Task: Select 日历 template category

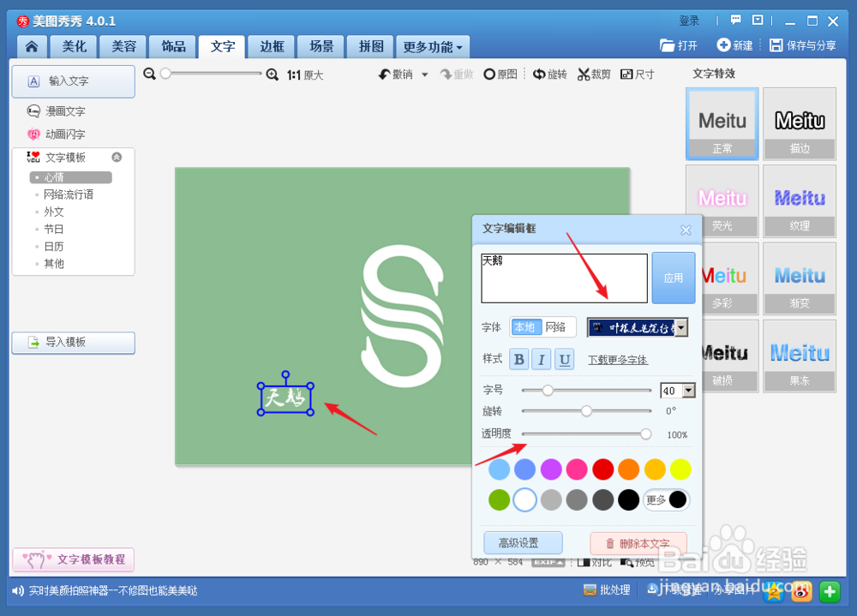Action: 53,247
